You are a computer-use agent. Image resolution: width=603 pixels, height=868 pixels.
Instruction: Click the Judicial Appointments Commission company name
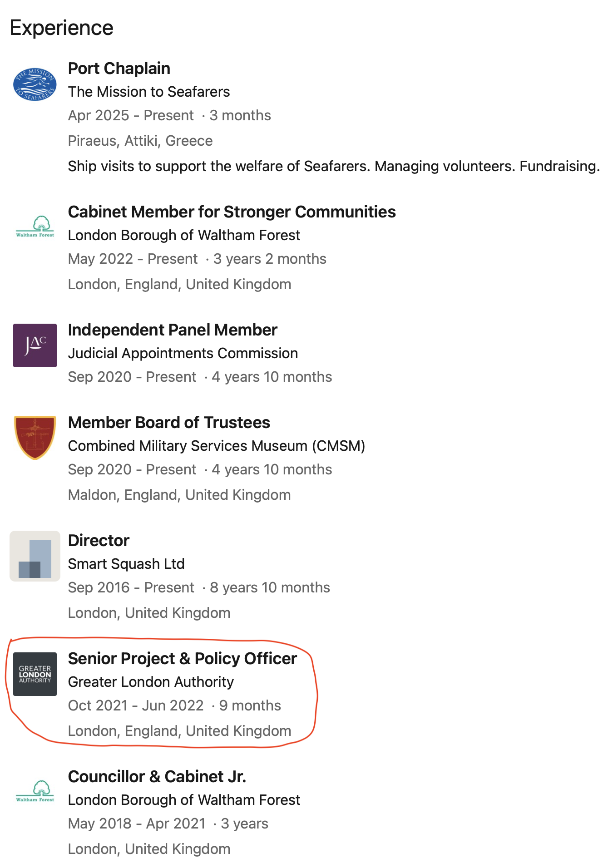(183, 353)
